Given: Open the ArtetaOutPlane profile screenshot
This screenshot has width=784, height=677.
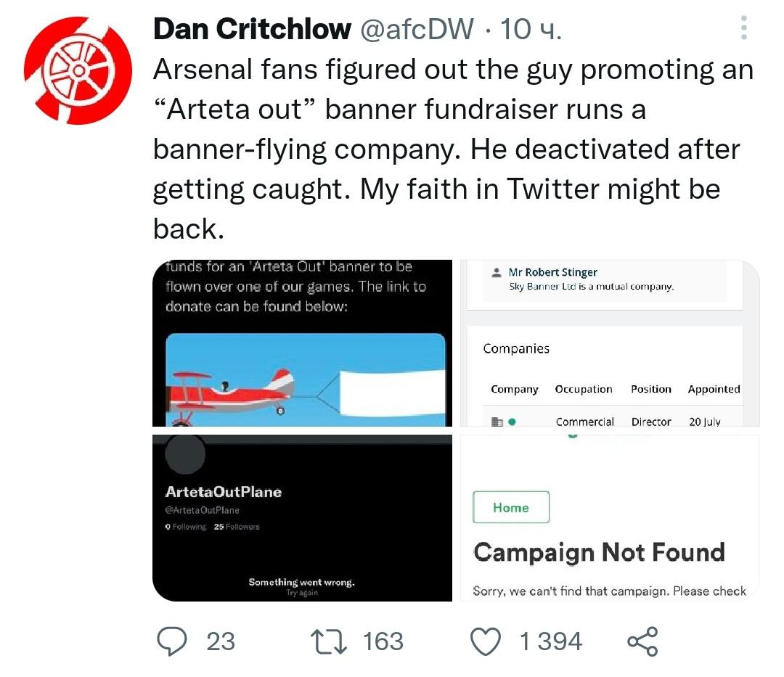Looking at the screenshot, I should [303, 517].
